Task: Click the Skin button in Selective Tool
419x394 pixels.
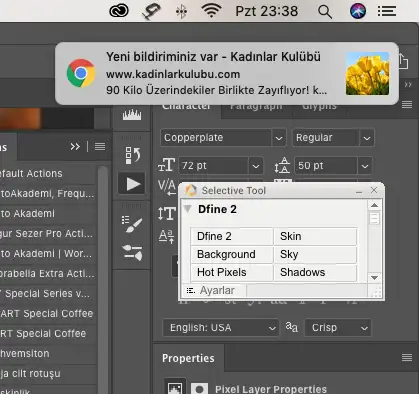Action: point(315,236)
